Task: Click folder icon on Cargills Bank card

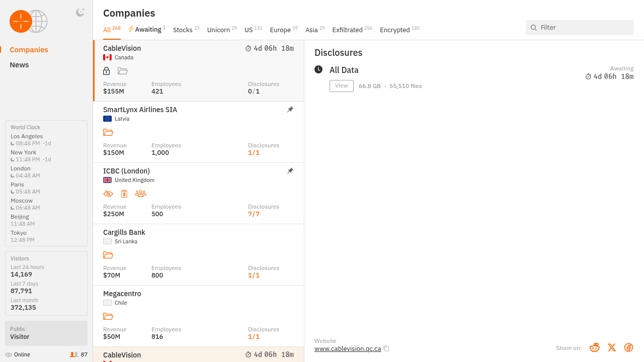Action: (108, 255)
